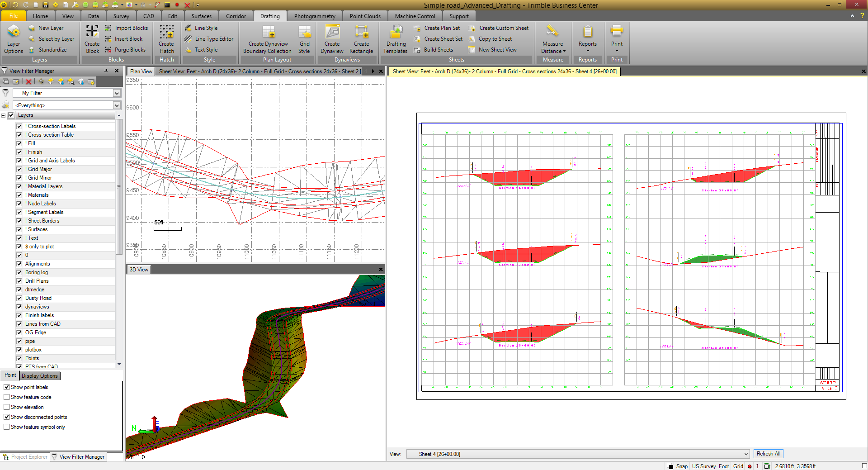Toggle the top-level Layers group checkbox

(11, 115)
